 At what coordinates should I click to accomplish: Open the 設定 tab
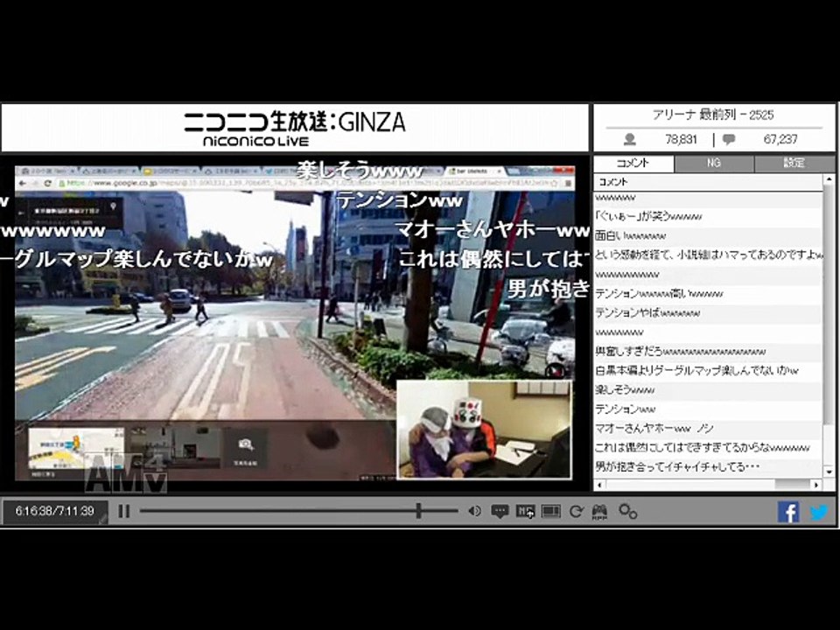(794, 163)
